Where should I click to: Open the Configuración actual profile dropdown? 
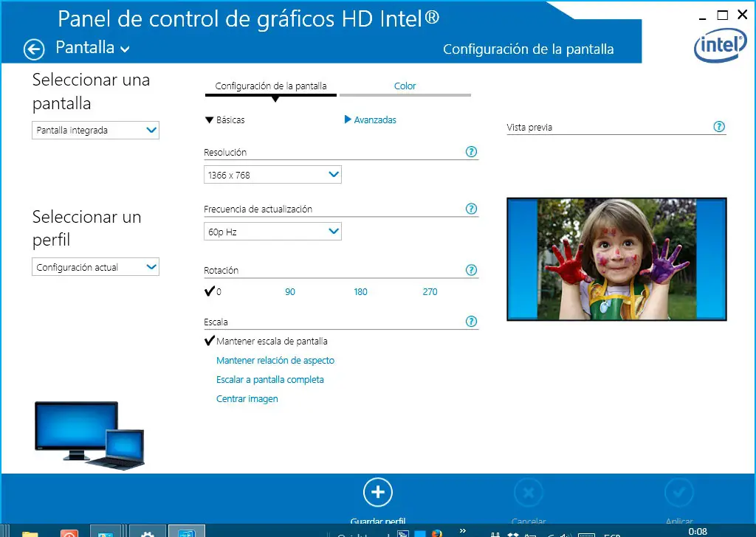pos(95,267)
